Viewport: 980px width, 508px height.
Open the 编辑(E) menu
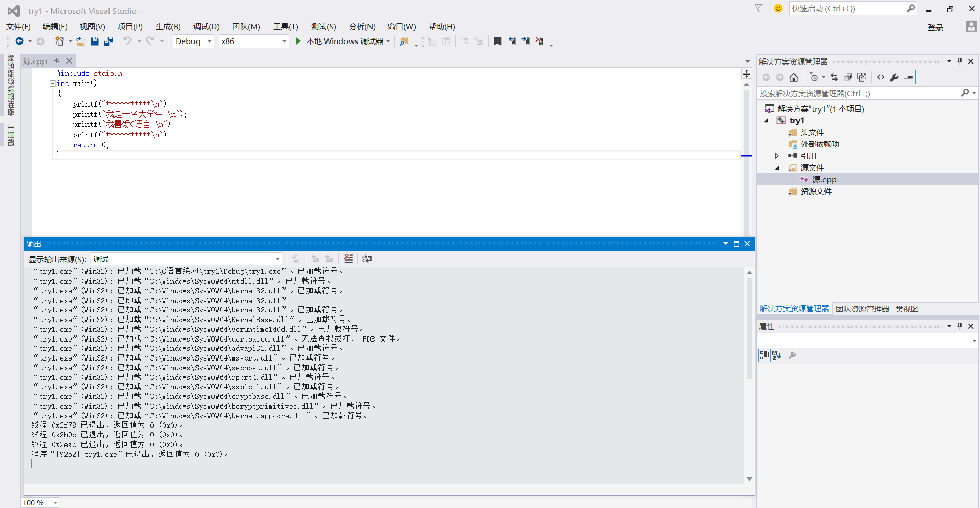(55, 27)
